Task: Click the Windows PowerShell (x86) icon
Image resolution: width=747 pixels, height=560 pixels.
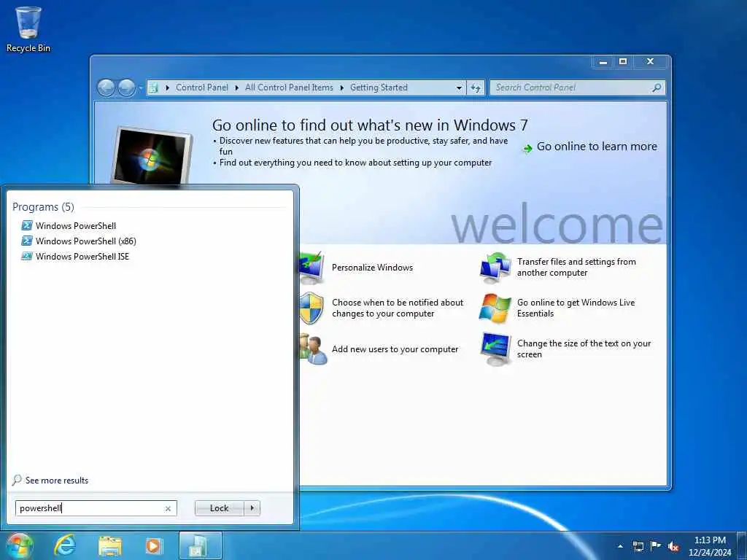Action: point(27,241)
